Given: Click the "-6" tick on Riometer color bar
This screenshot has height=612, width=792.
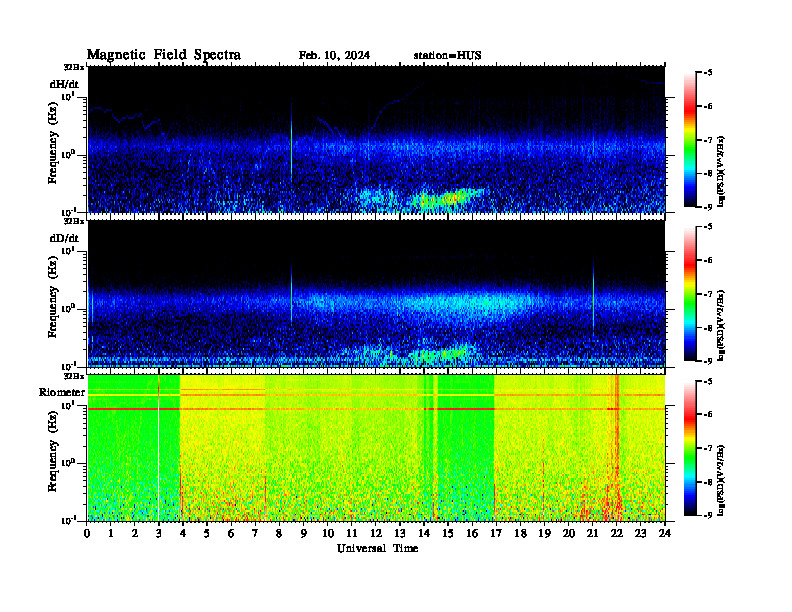Looking at the screenshot, I should tap(708, 414).
